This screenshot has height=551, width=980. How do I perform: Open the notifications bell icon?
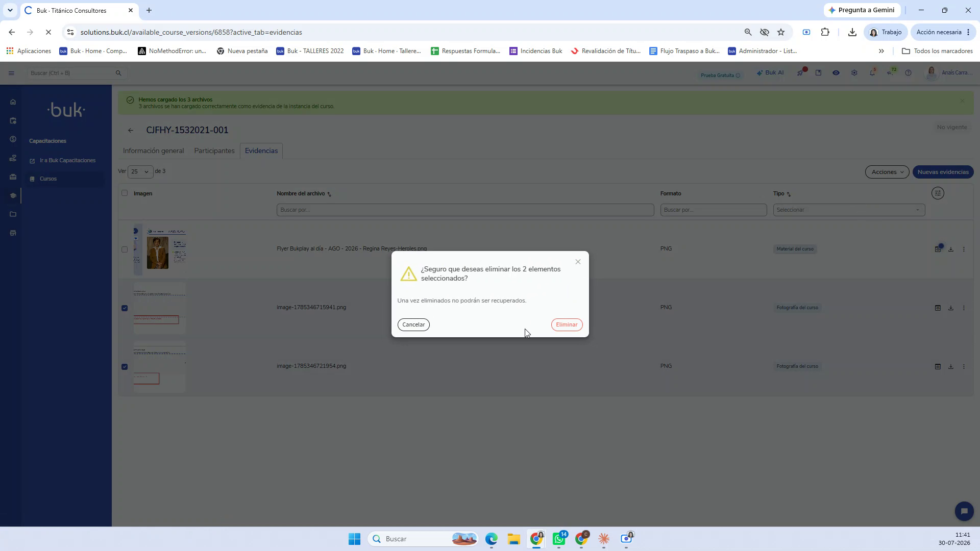pos(872,73)
